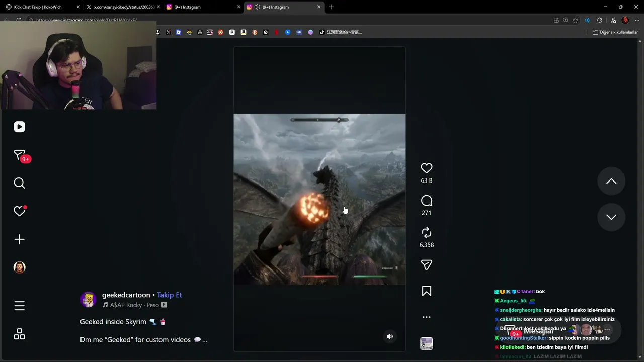Save the reel with bookmark icon
This screenshot has height=362, width=644.
click(427, 291)
